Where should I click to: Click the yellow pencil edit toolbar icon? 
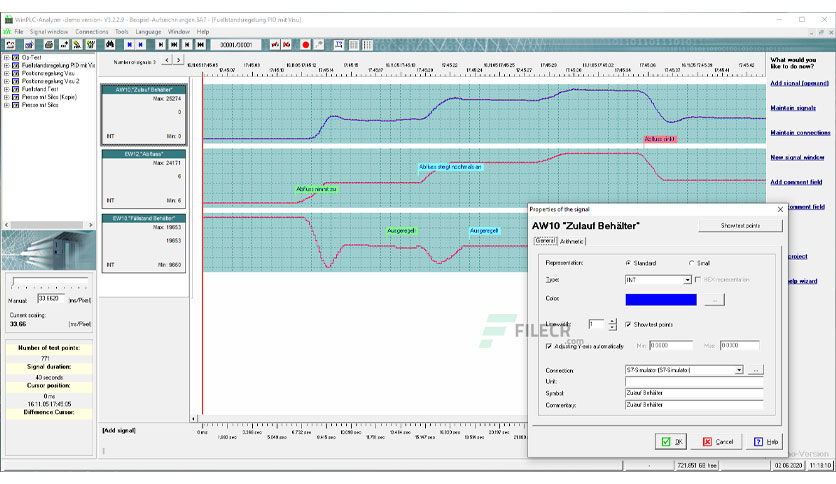pos(77,45)
